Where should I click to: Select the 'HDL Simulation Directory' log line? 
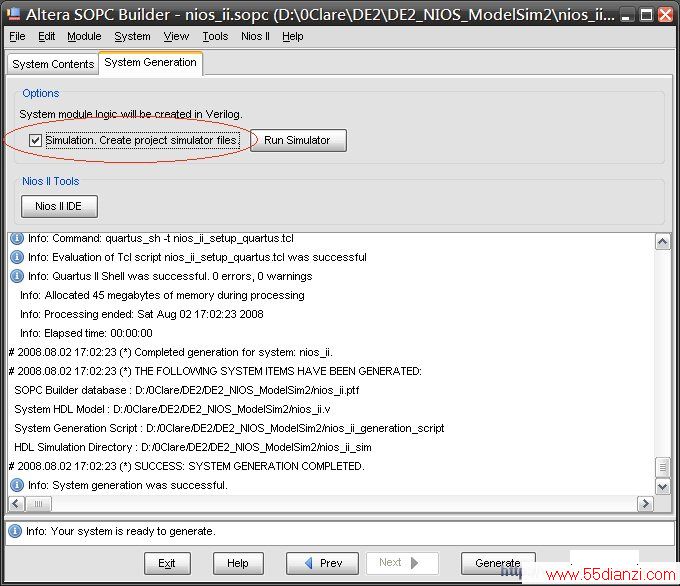point(193,447)
